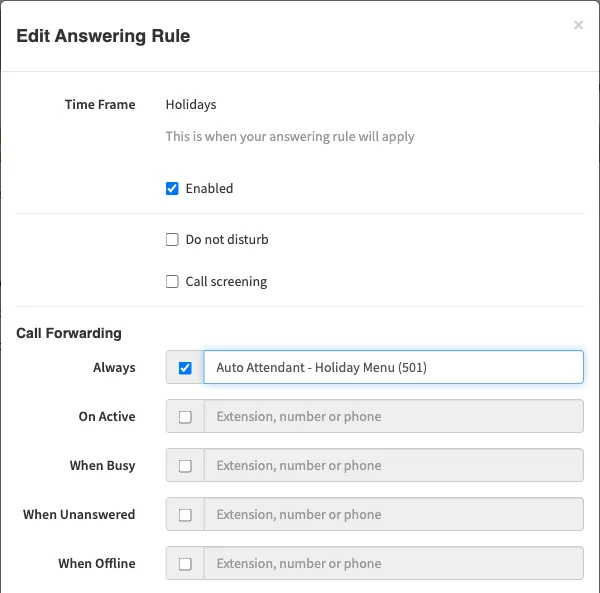Image resolution: width=600 pixels, height=593 pixels.
Task: Click the When Unanswered destination field
Action: tap(393, 514)
